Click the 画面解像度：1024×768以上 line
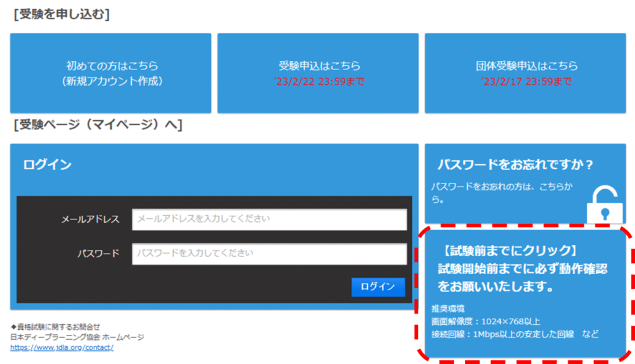635x364 pixels. coord(486,321)
